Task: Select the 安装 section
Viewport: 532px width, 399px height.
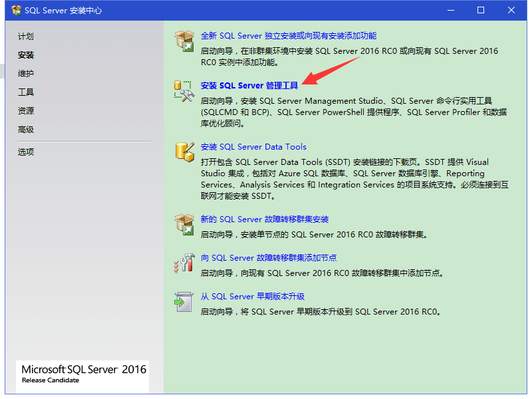Action: pos(25,55)
